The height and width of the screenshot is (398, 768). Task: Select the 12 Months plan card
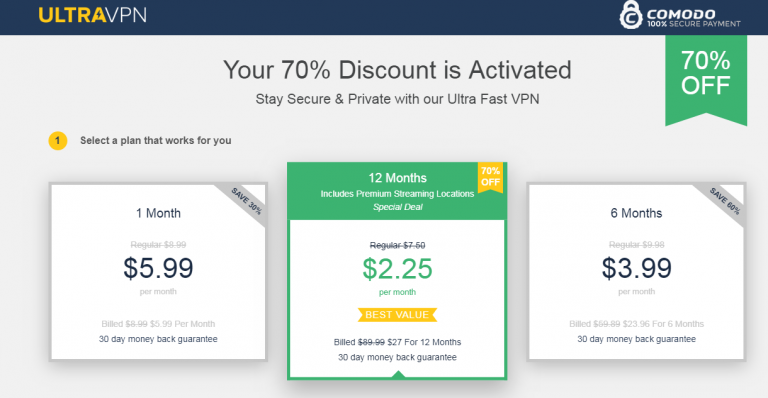(x=397, y=271)
